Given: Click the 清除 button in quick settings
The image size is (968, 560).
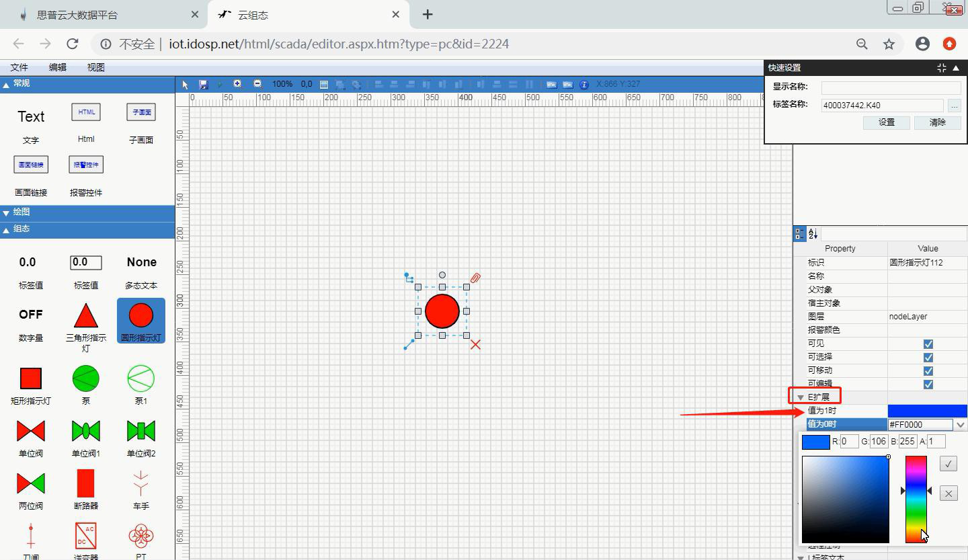Looking at the screenshot, I should click(937, 122).
